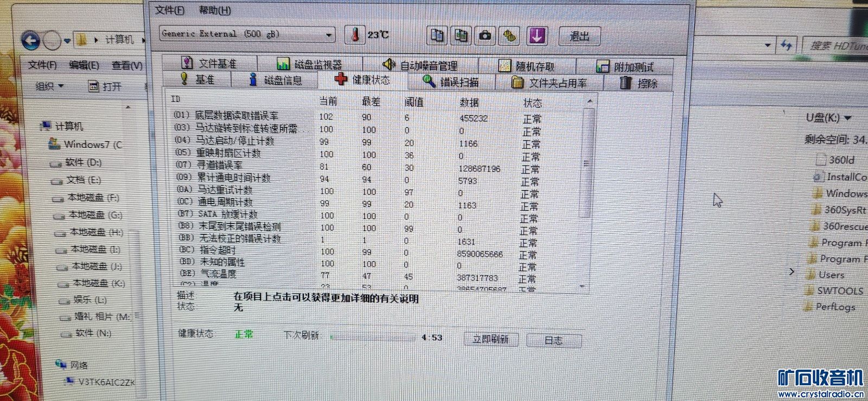This screenshot has height=401, width=868.
Task: Click the second copy screenshot toolbar icon
Action: coord(461,35)
